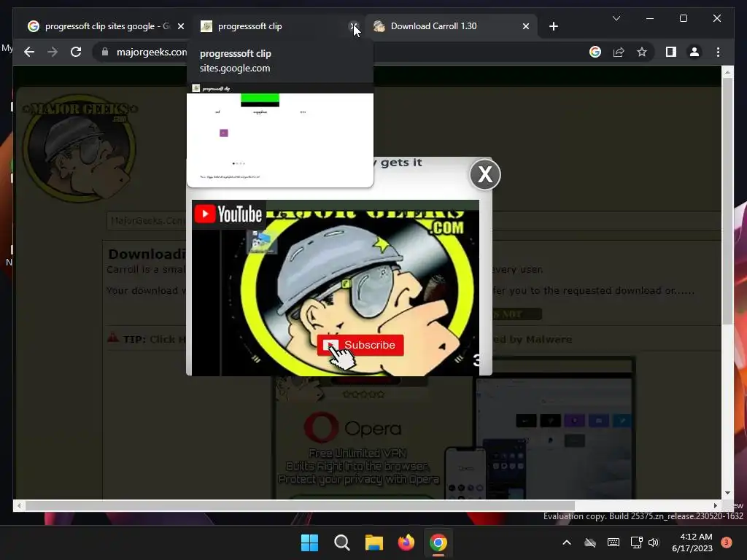Click the progresssoft clip tab preview thumbnail
This screenshot has height=560, width=747.
tap(280, 135)
